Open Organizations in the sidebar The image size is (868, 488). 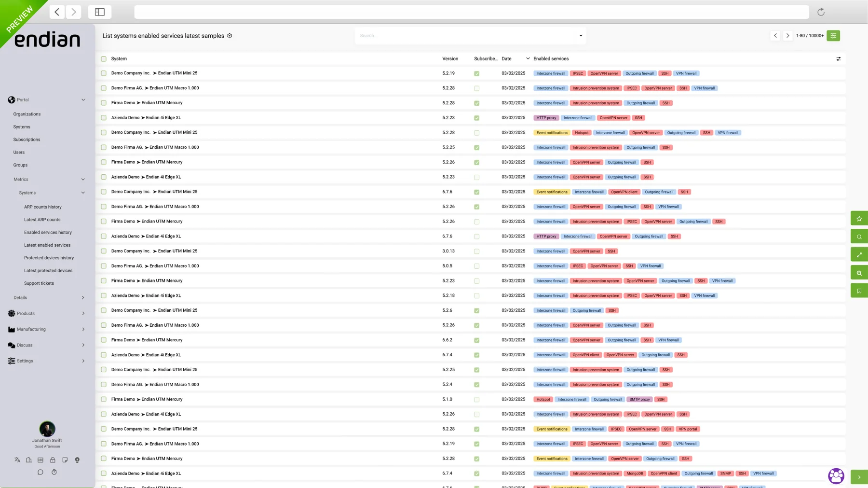click(27, 114)
